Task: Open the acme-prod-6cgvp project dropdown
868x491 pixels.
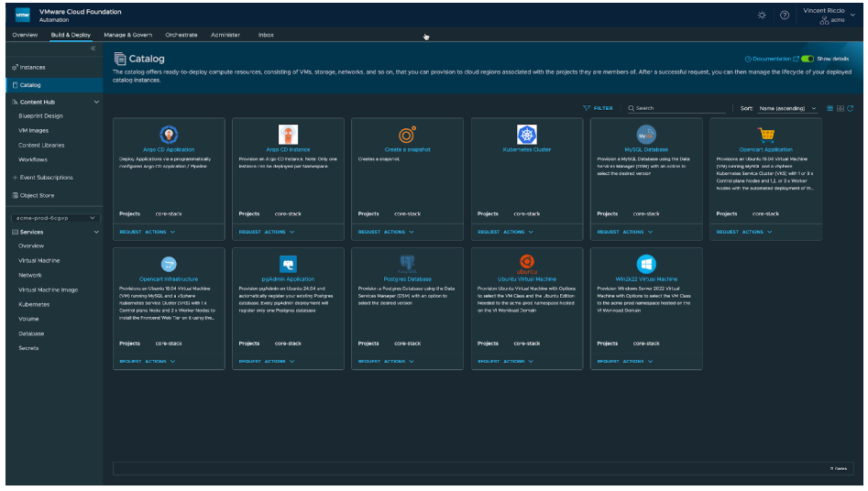Action: pyautogui.click(x=55, y=218)
